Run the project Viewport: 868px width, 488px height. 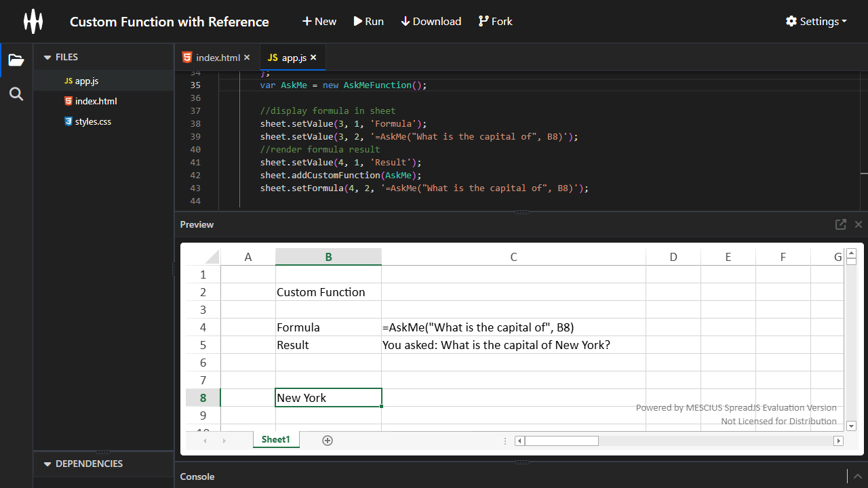coord(368,21)
